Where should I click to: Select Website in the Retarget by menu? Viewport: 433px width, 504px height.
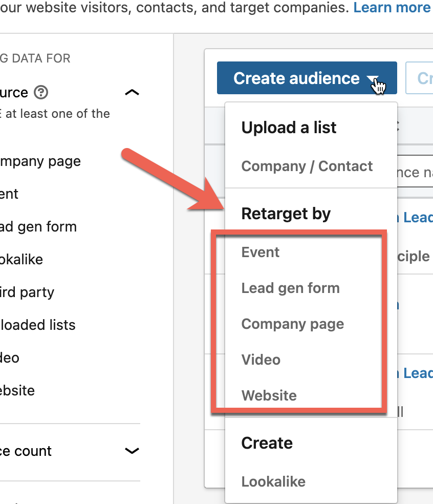[269, 396]
